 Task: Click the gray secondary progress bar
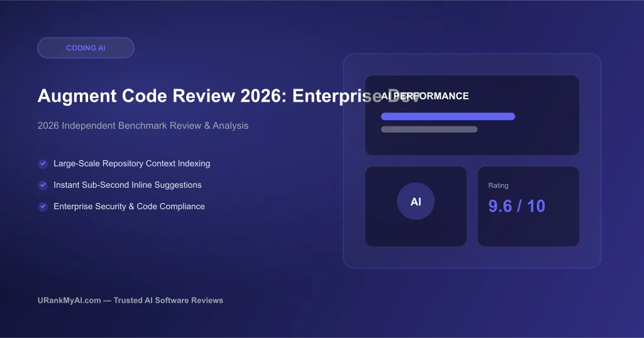coord(429,129)
